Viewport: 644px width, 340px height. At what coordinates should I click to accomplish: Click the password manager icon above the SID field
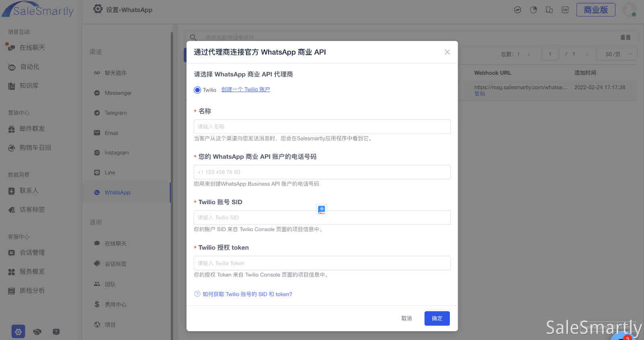pos(322,209)
